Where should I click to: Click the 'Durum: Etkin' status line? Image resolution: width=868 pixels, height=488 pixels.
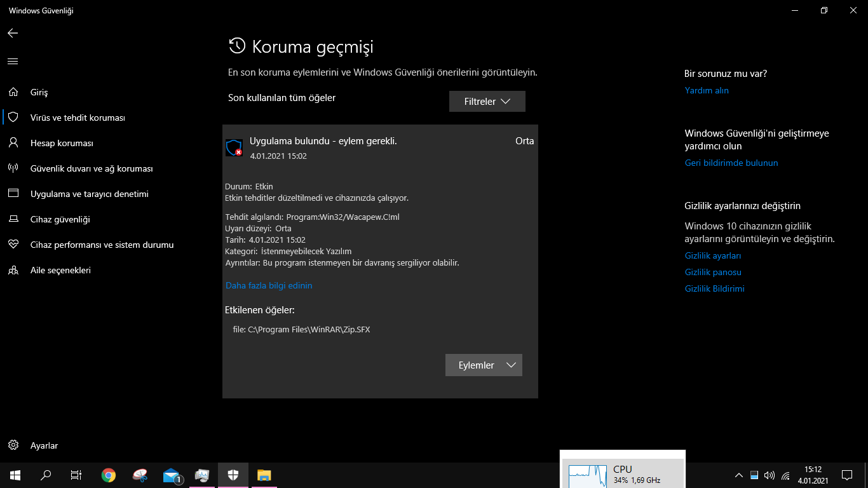249,187
